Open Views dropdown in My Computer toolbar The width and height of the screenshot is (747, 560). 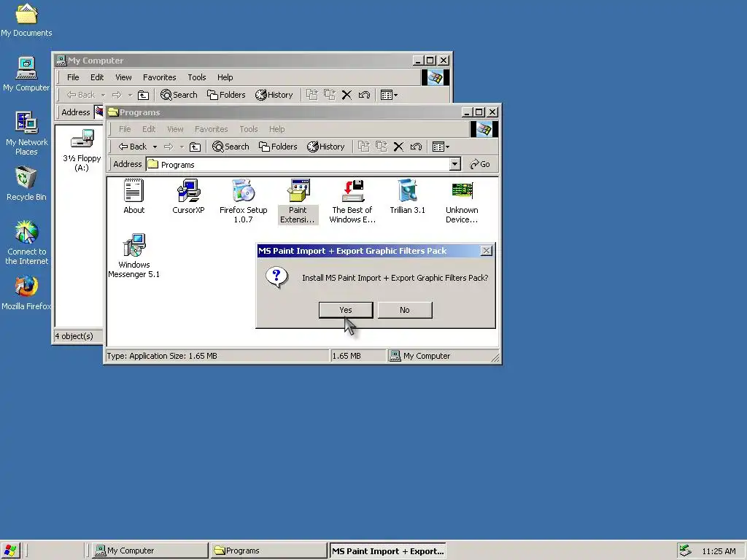click(389, 95)
